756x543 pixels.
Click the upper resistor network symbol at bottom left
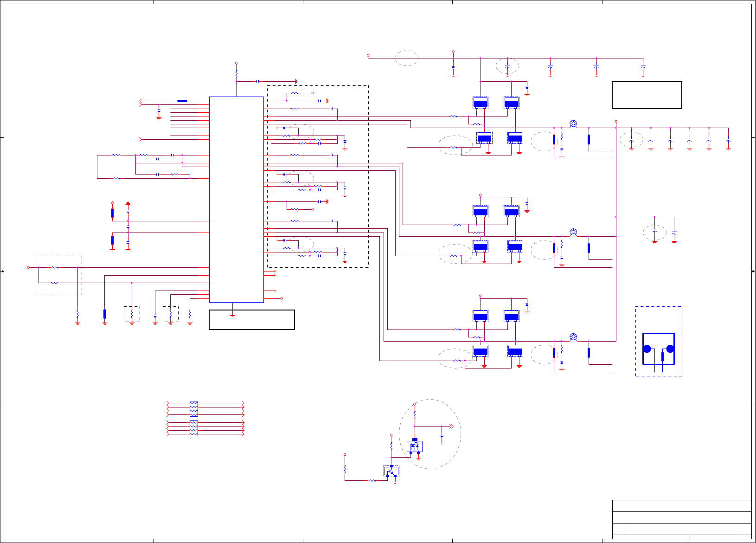[194, 409]
